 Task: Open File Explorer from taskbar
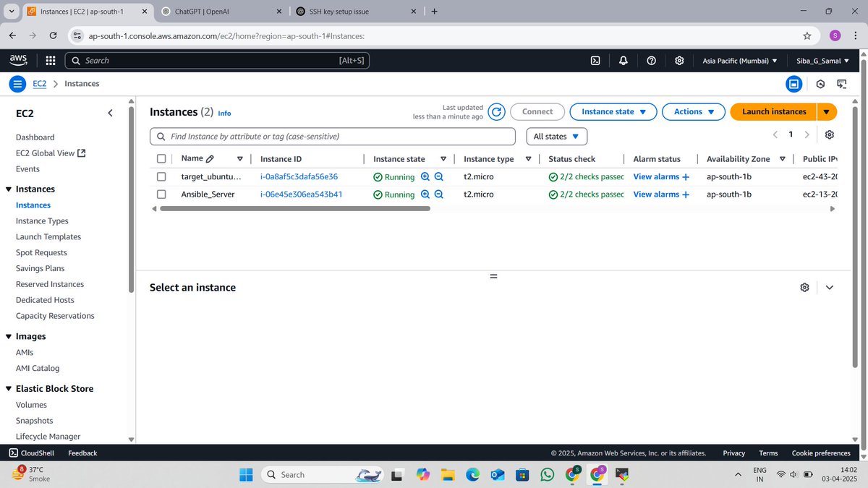pos(448,474)
